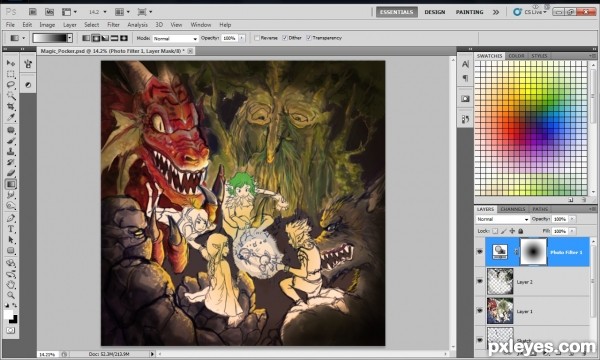Hide Layer 1 with its eye icon
This screenshot has height=360, width=600.
(x=480, y=311)
